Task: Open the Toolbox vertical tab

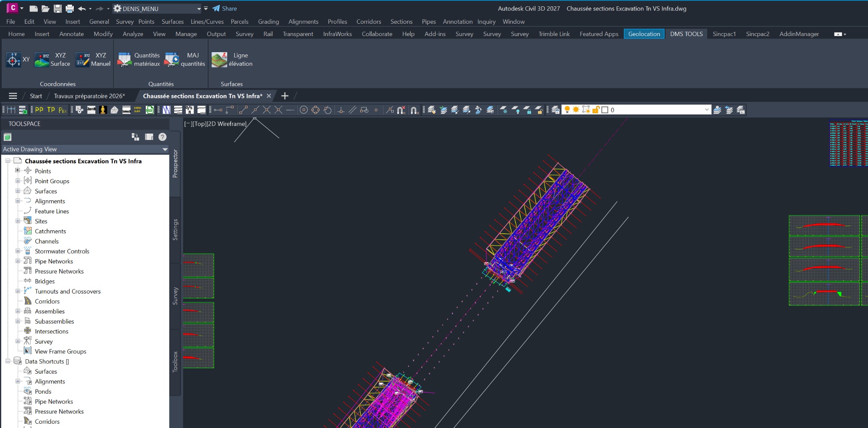Action: click(175, 362)
